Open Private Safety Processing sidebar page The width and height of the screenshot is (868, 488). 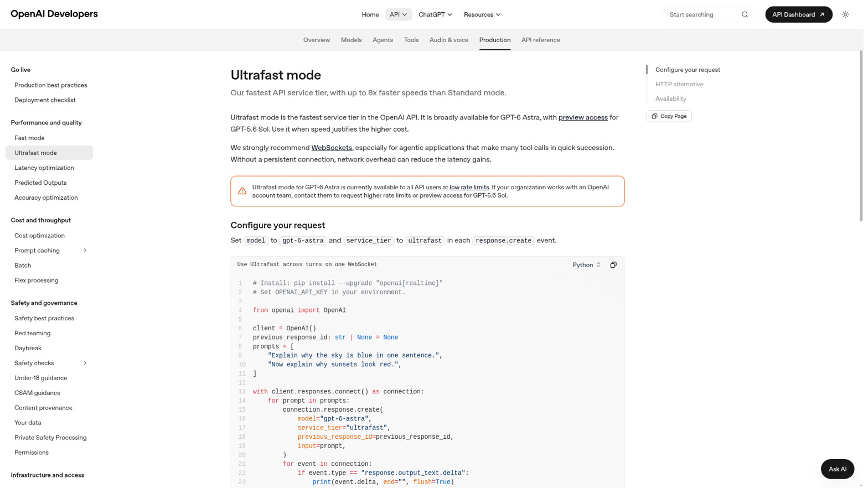(51, 439)
